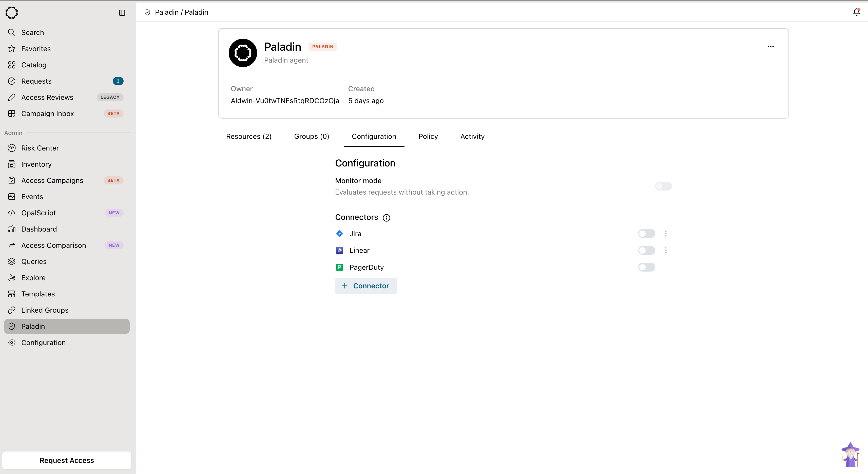The height and width of the screenshot is (474, 868).
Task: Open the Linear connector kebab menu
Action: [x=666, y=250]
